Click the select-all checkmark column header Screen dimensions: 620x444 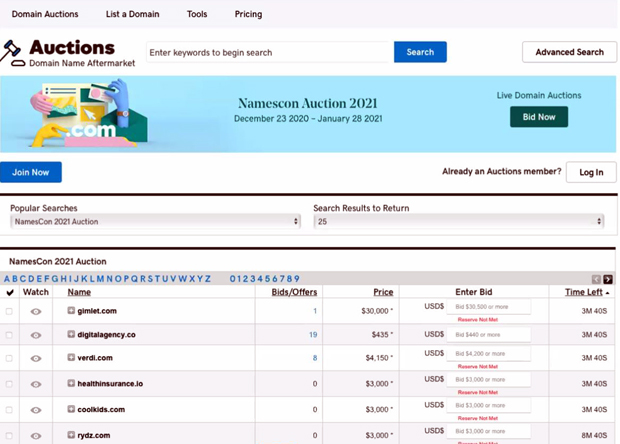click(10, 292)
